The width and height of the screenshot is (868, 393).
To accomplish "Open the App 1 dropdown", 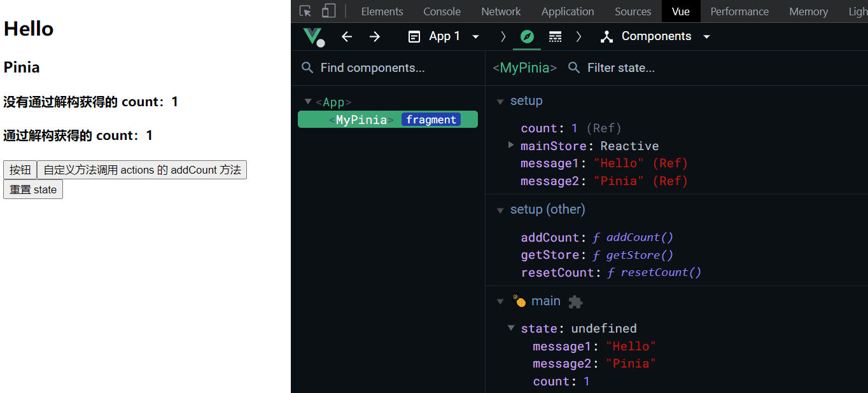I will [x=475, y=37].
